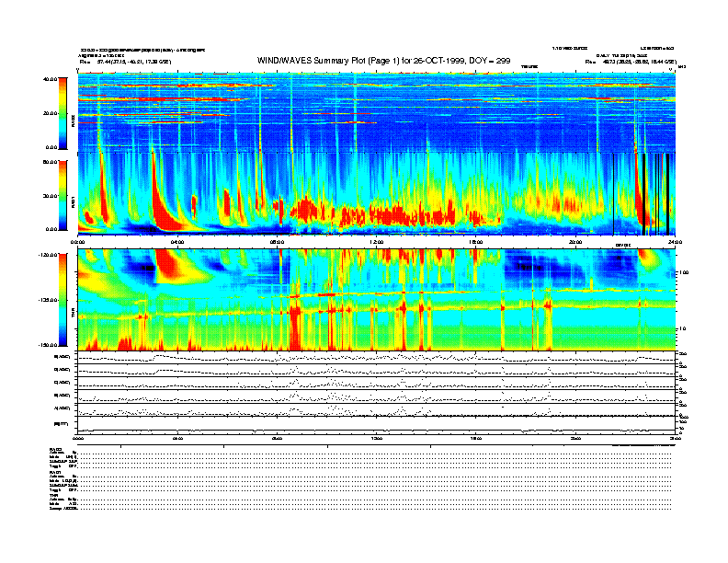
Task: Click the thick black data-gap bar nearest 24:00
Action: 667,194
